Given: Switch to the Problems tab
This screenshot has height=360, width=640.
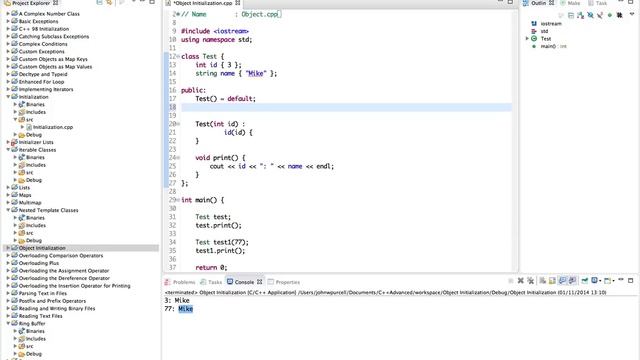Looking at the screenshot, I should tap(180, 282).
